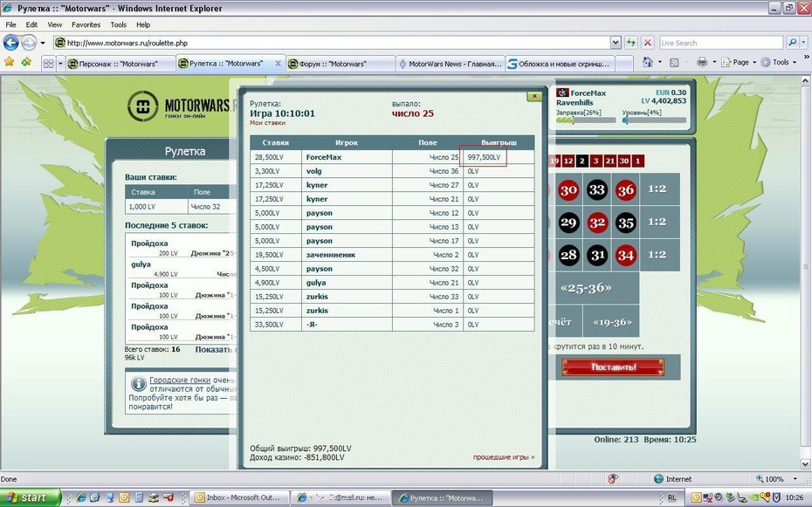The image size is (812, 507).
Task: Close the active Рулетка browser tab
Action: pos(278,63)
